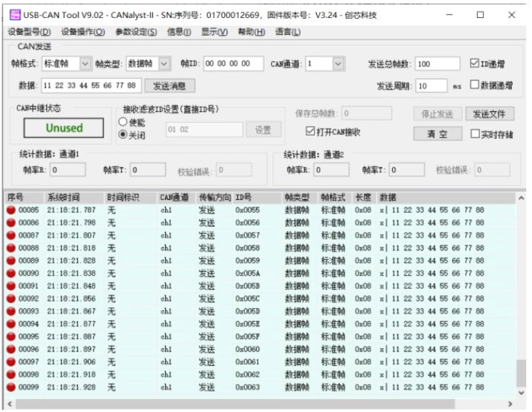The width and height of the screenshot is (532, 412).
Task: Click the scroll up arrow of message list
Action: 521,198
